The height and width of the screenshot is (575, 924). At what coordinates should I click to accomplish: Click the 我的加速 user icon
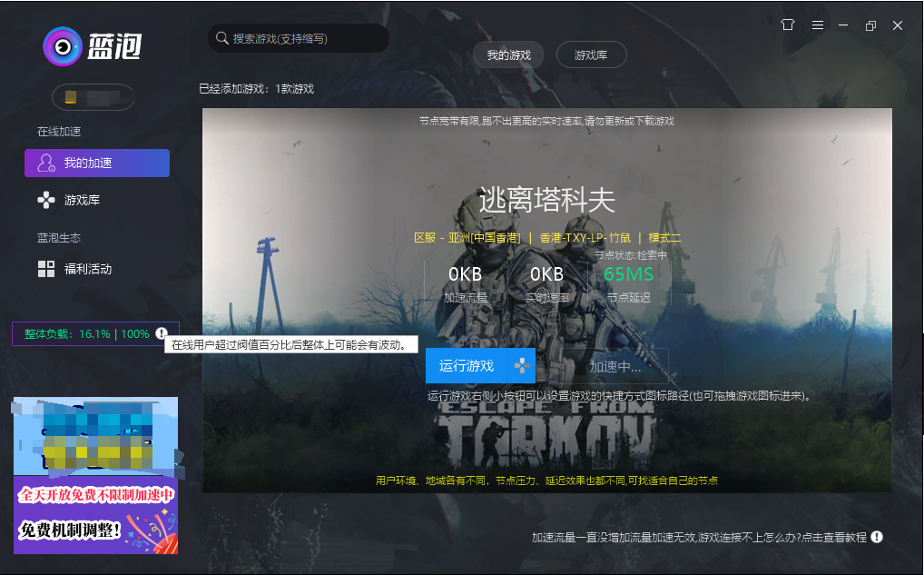(46, 163)
